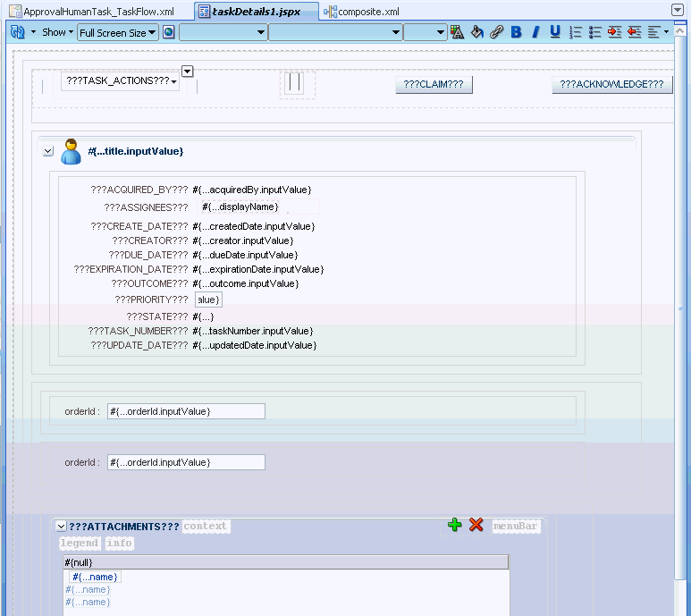This screenshot has width=691, height=616.
Task: Open the Full Screen Size combo box
Action: (118, 32)
